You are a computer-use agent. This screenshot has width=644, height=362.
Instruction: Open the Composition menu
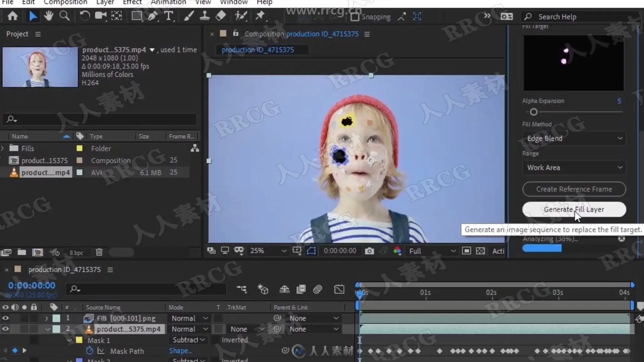[x=65, y=2]
